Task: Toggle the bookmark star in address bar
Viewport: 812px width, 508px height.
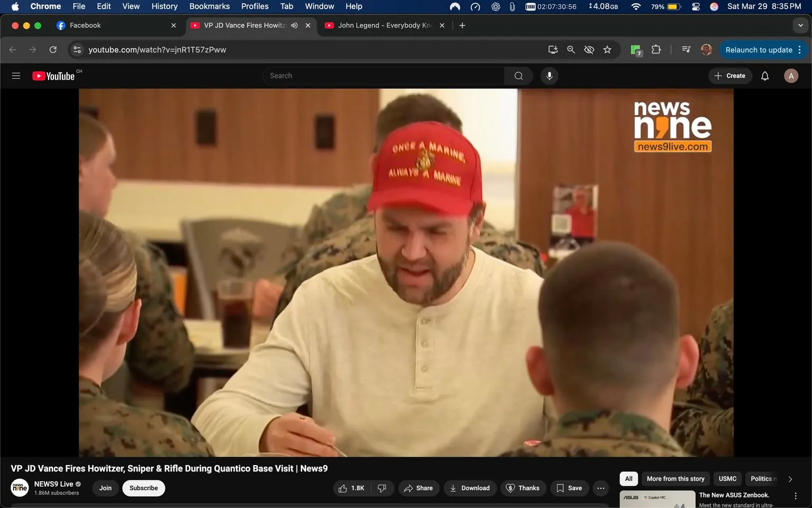Action: pos(607,49)
